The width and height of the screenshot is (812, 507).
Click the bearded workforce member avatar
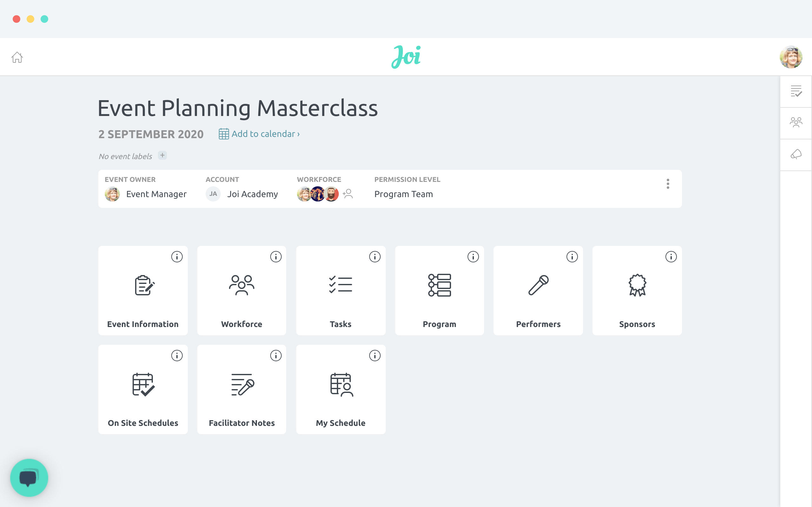click(x=332, y=194)
